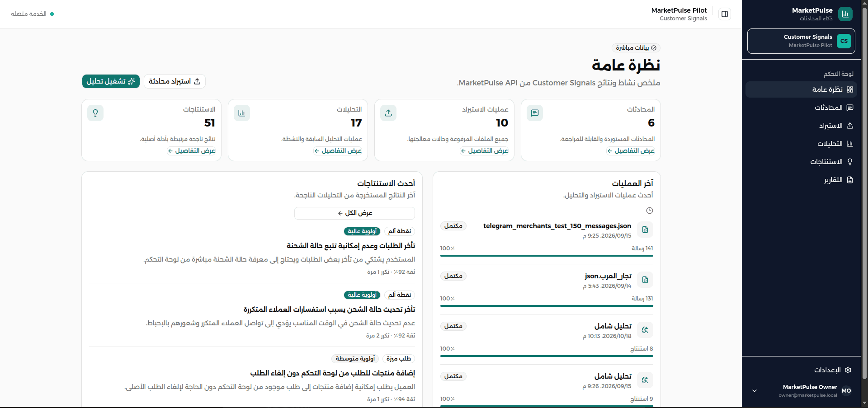The height and width of the screenshot is (408, 868).
Task: Click the تأخر الطلبات وعدم إمكانية تتبع حالة الشحنة insight title
Action: pyautogui.click(x=351, y=246)
